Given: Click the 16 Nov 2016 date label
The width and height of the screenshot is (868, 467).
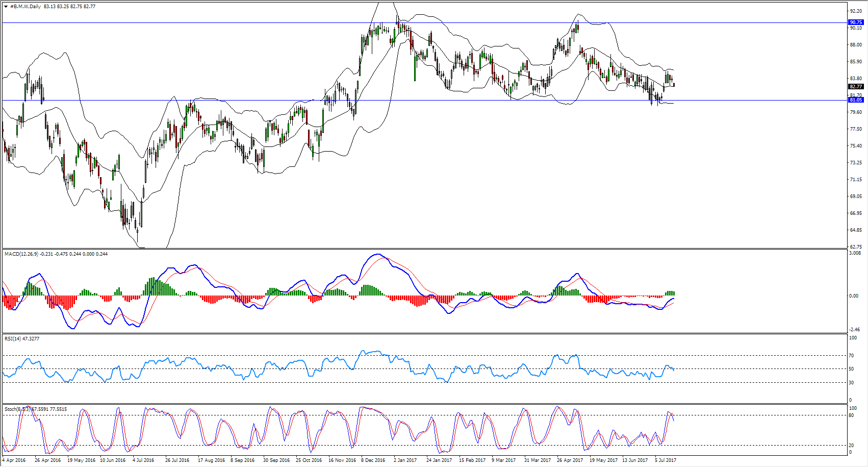Looking at the screenshot, I should tap(342, 460).
